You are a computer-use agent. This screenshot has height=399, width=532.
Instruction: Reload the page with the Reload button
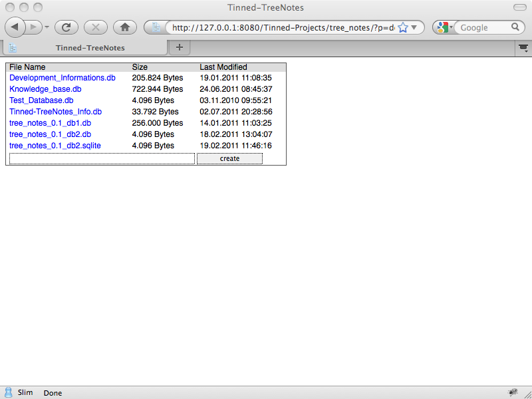coord(66,27)
